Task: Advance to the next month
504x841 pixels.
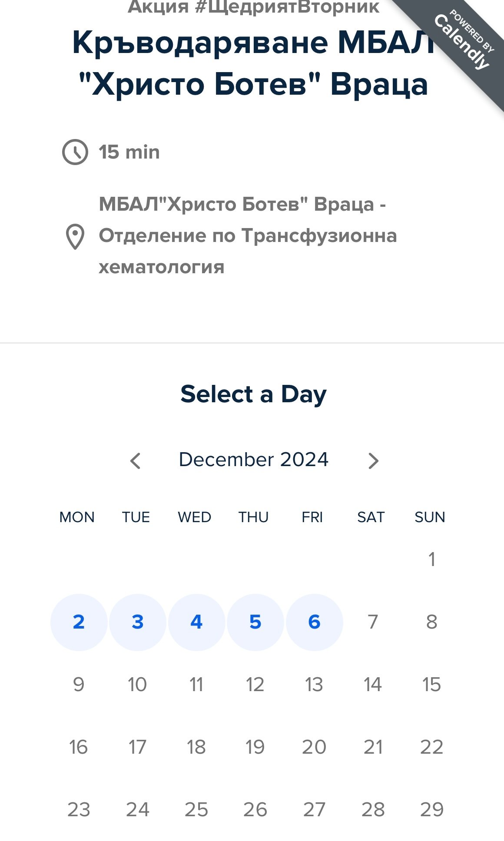Action: tap(373, 461)
